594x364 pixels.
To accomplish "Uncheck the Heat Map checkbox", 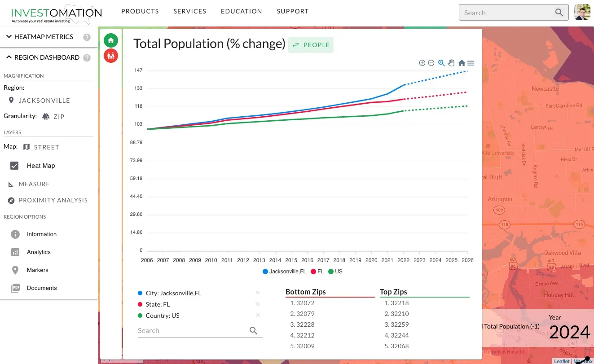I will pos(14,165).
